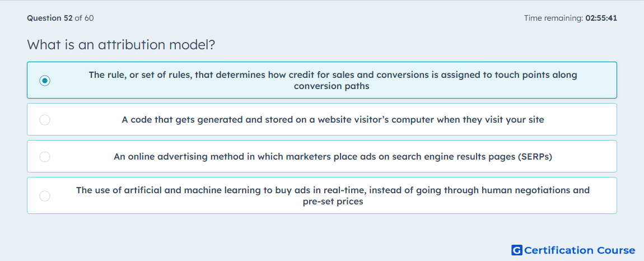Click answer text "An online advertising method"
This screenshot has height=261, width=644.
(333, 157)
